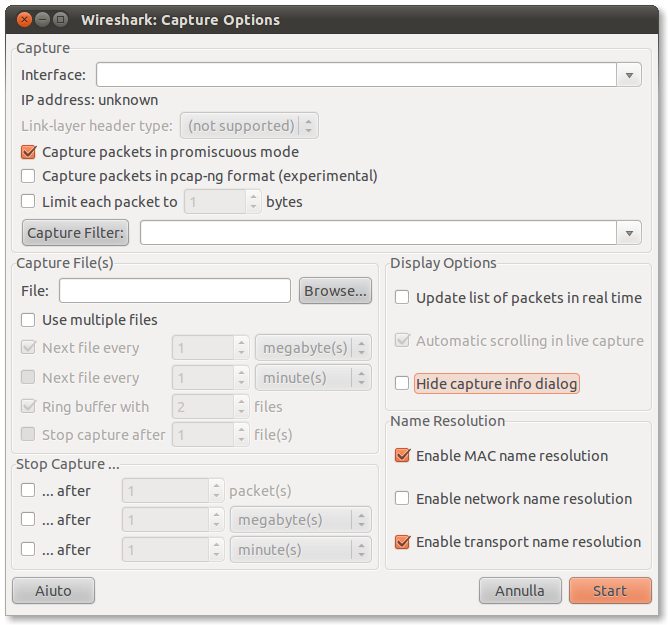Click the capture File path field
This screenshot has width=668, height=625.
175,291
